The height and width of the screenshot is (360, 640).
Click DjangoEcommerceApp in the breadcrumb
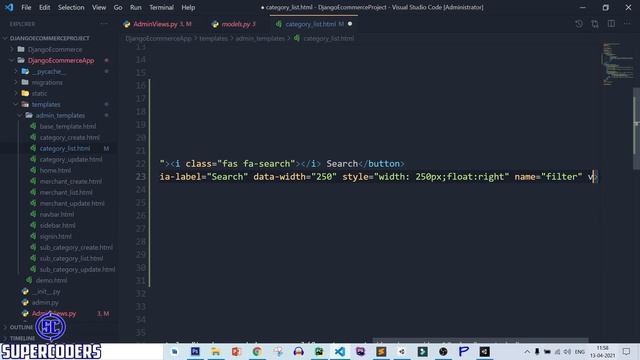pyautogui.click(x=158, y=38)
